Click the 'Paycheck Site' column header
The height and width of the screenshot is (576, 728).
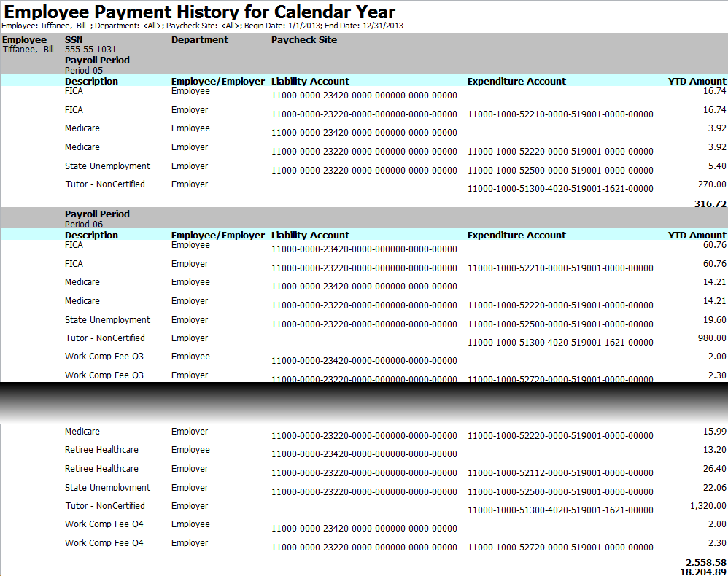point(304,40)
